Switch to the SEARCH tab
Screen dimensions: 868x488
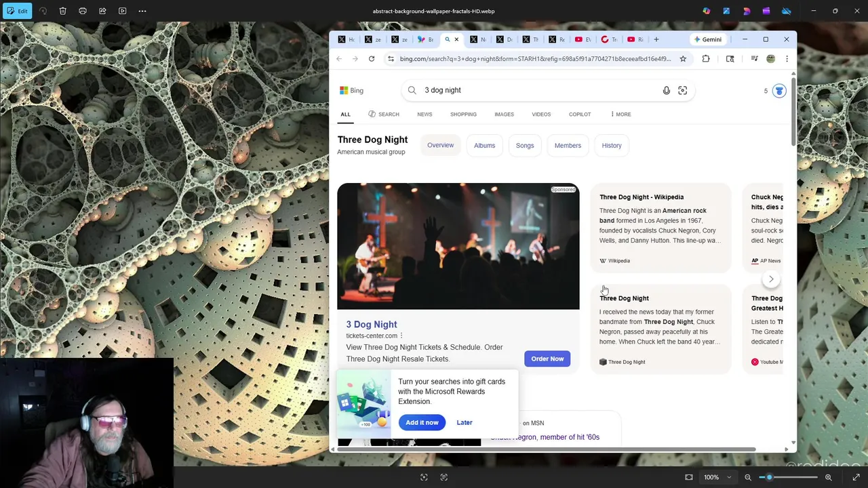tap(384, 115)
